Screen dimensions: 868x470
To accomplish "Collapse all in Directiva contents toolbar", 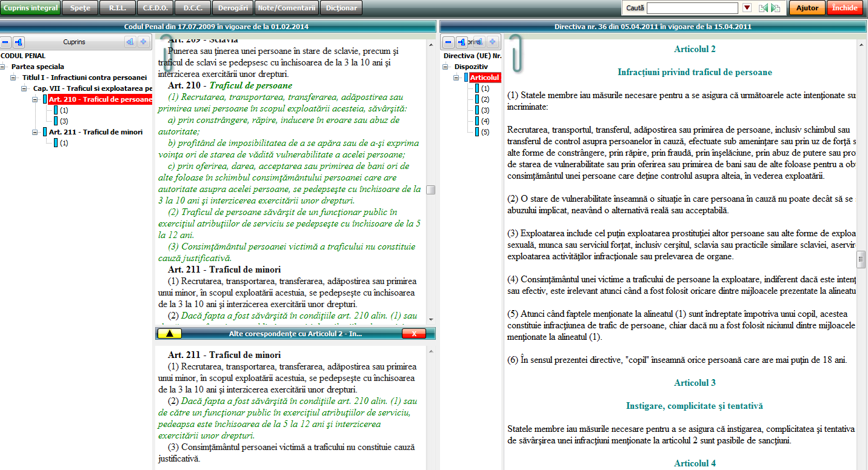I will pyautogui.click(x=448, y=42).
